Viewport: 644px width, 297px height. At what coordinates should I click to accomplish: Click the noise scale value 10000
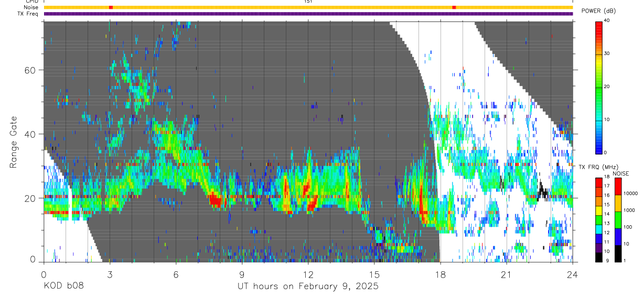coord(631,193)
